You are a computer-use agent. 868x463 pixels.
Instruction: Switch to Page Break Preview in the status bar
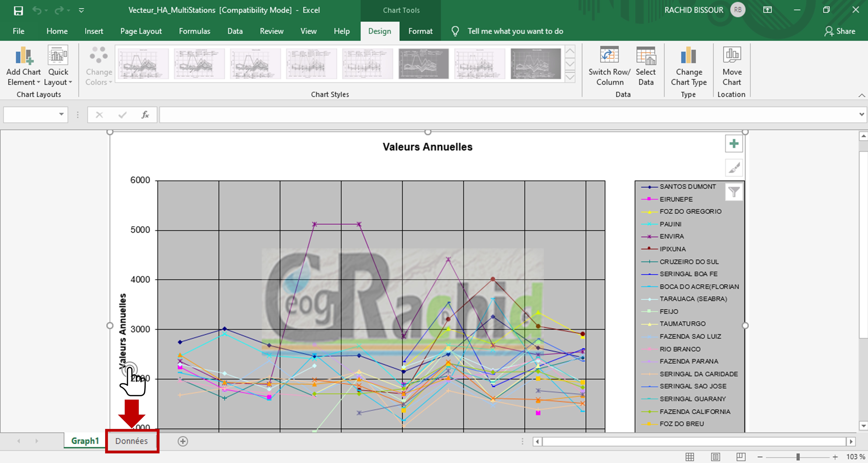pos(741,457)
